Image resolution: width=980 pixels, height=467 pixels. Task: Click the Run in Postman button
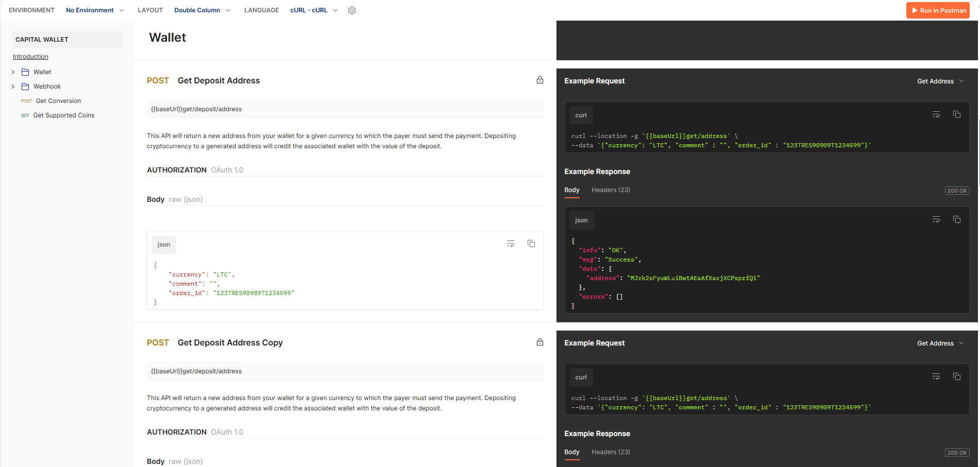(938, 10)
